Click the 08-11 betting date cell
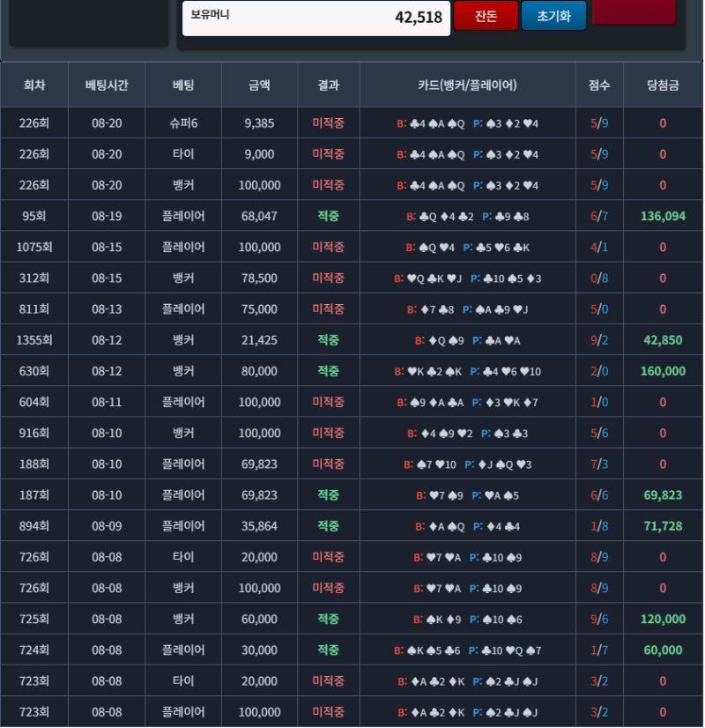705x728 pixels. tap(107, 402)
